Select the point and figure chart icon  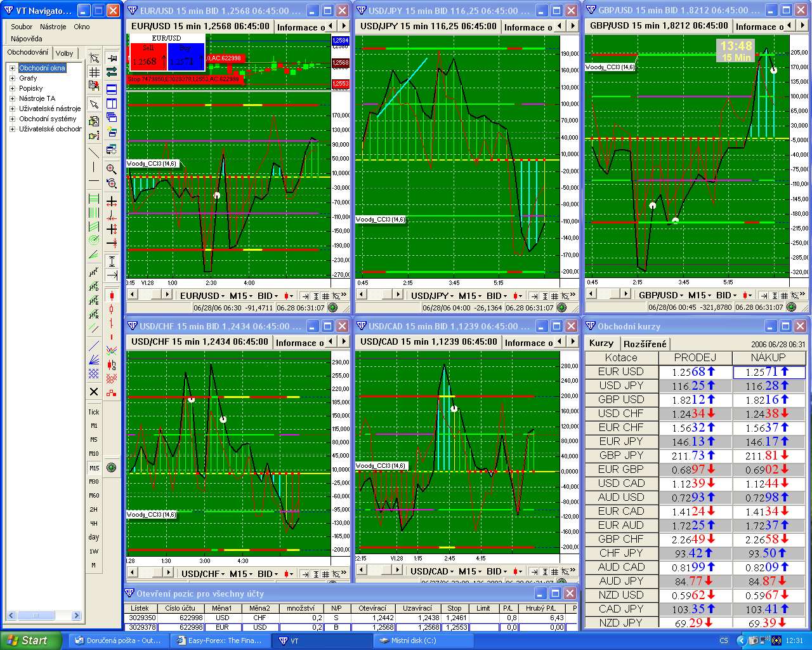tap(112, 378)
